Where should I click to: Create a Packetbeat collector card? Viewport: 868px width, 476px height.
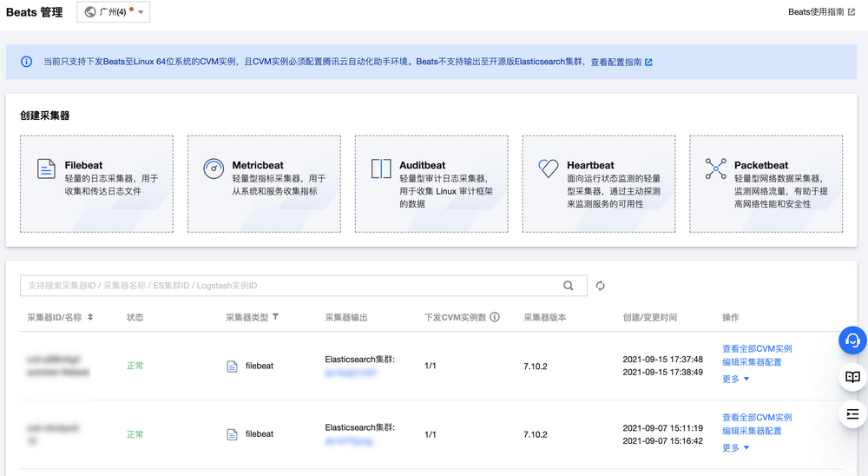766,184
